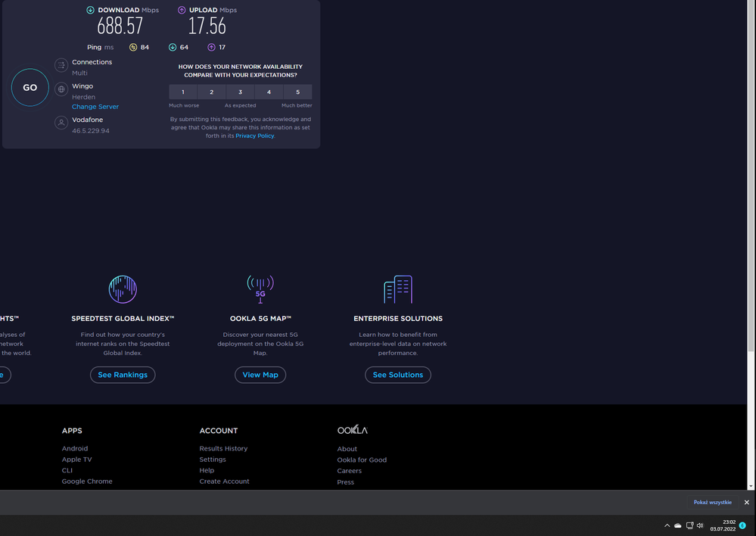
Task: Click the globe icon beside Wingo server
Action: pyautogui.click(x=61, y=89)
